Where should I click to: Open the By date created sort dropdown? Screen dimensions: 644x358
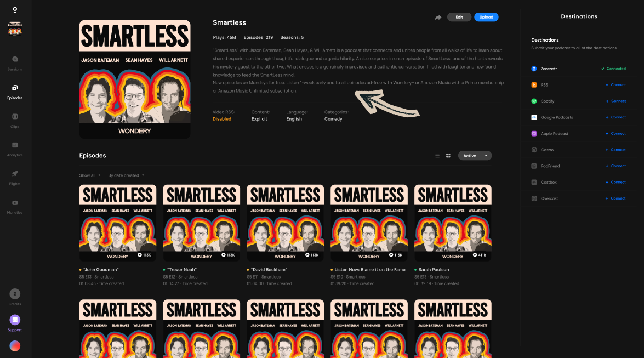(x=126, y=175)
